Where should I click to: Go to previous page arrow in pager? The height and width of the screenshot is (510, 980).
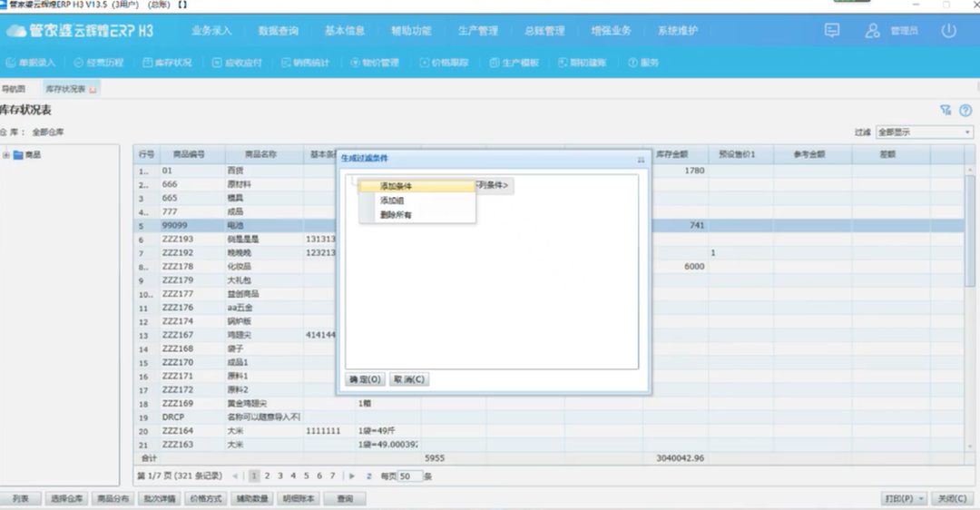click(235, 476)
